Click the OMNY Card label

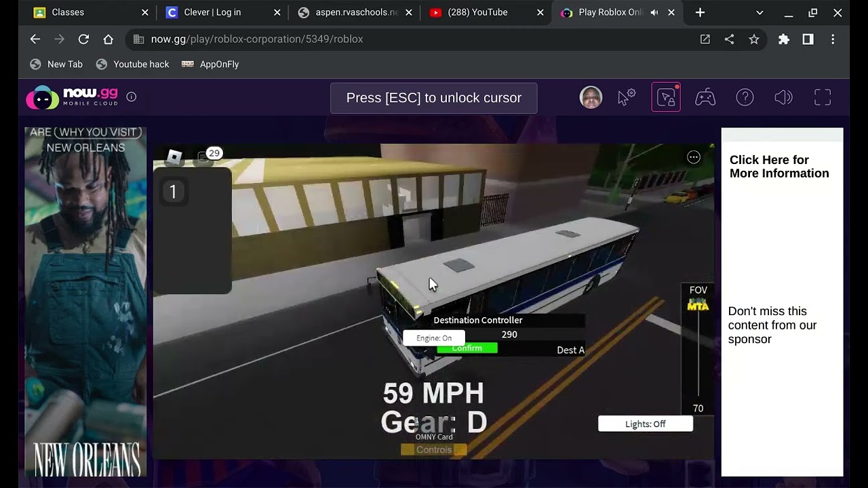point(434,437)
